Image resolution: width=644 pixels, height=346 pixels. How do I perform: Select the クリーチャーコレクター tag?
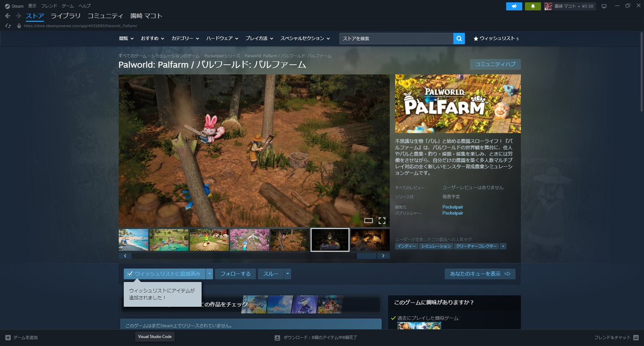point(476,246)
